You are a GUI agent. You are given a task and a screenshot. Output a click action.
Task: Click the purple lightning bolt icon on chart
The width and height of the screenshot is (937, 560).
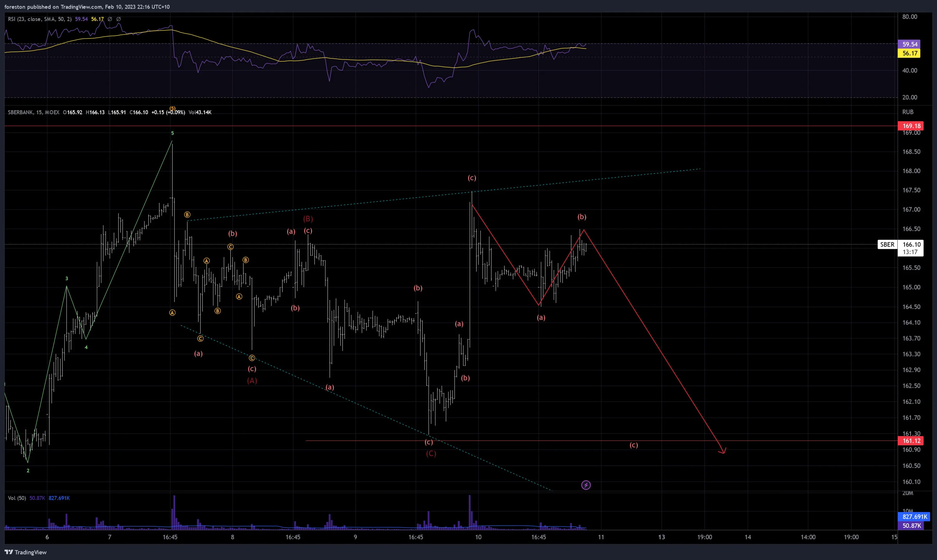(586, 485)
